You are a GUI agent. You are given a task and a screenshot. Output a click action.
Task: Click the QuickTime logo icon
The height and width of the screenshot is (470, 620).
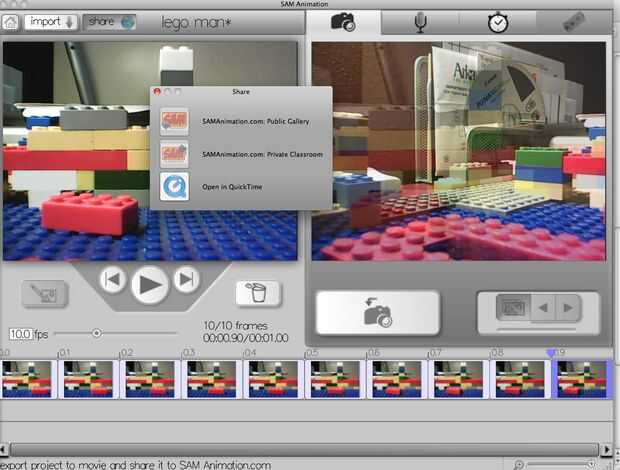point(174,187)
